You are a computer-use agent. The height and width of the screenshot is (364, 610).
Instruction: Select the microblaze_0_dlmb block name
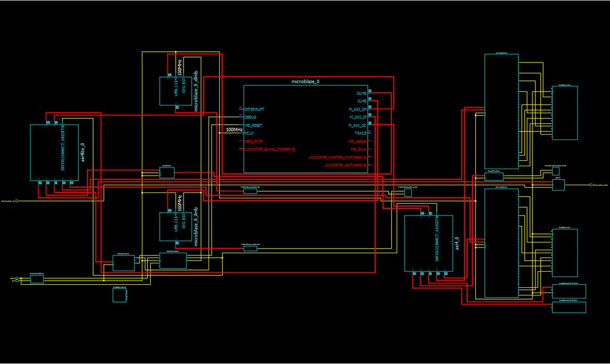point(195,91)
